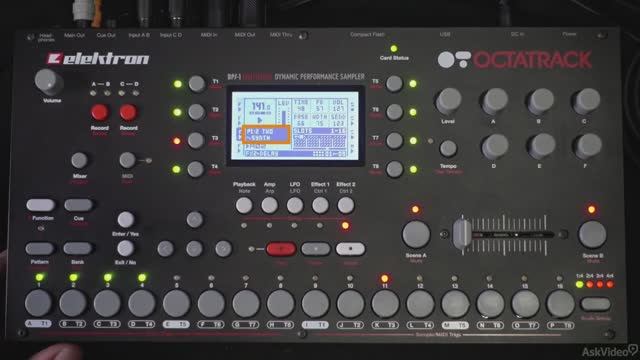The width and height of the screenshot is (640, 360).
Task: Hold the Scene B button
Action: tap(592, 235)
